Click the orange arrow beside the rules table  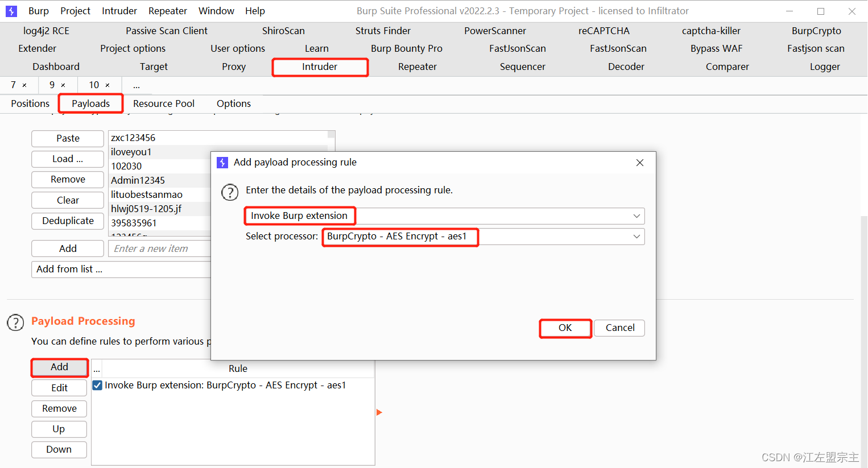coord(379,412)
